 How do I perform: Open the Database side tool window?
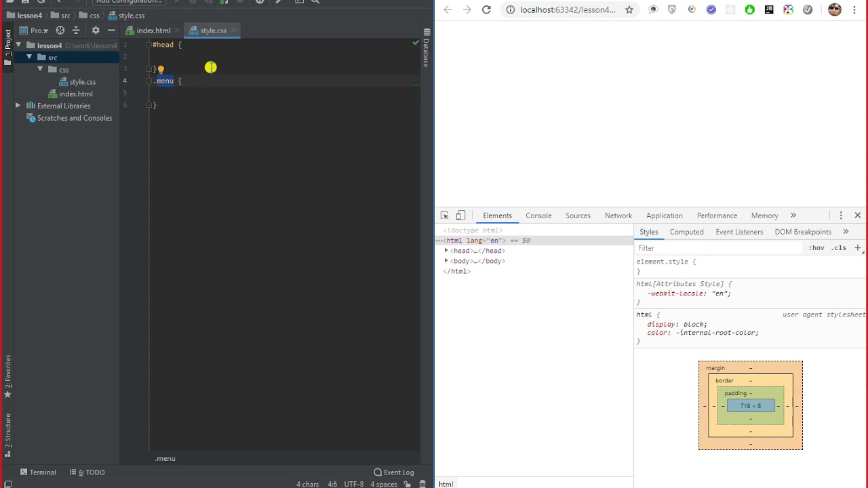pyautogui.click(x=427, y=48)
